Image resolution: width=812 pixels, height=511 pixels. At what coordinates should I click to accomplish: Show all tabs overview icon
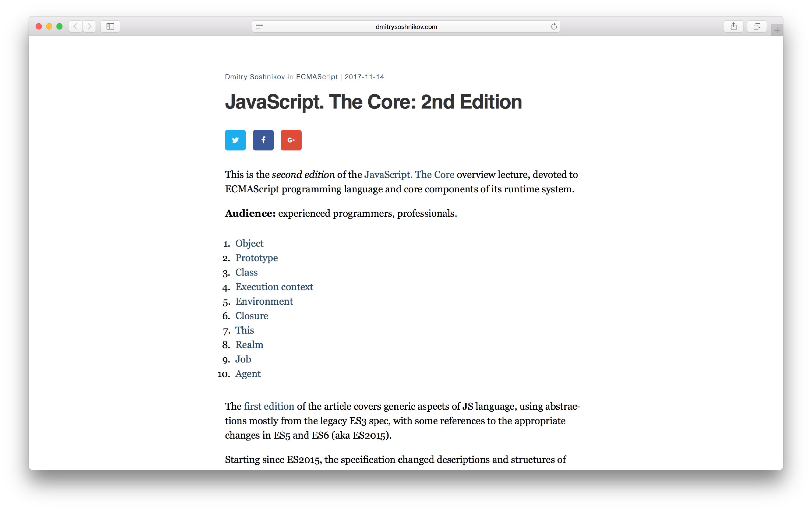[757, 26]
